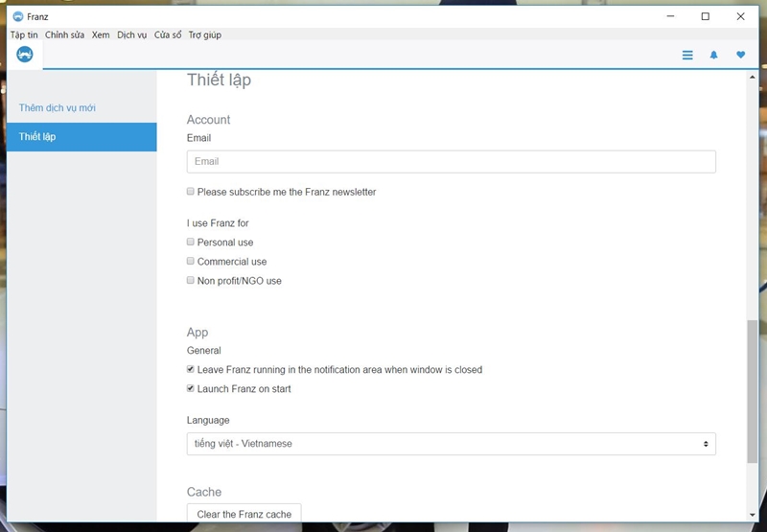Open the Trợ giúp menu
Screen dimensions: 767x532
[205, 35]
